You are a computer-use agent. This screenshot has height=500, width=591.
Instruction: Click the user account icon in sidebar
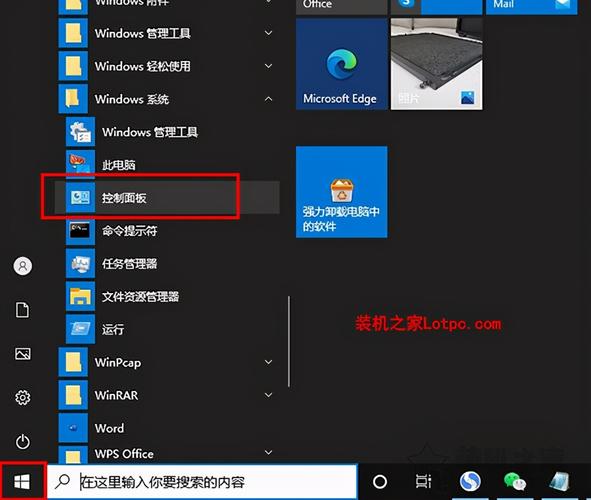(23, 266)
